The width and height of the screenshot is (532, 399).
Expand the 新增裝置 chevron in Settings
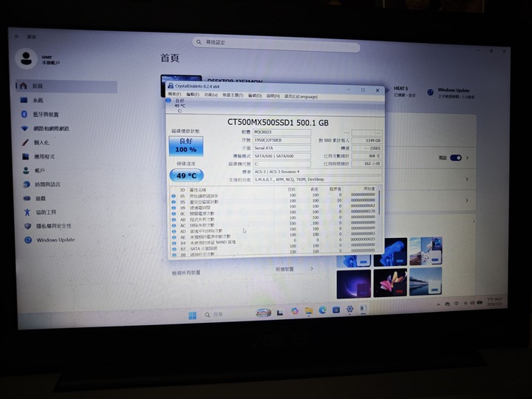pos(312,269)
